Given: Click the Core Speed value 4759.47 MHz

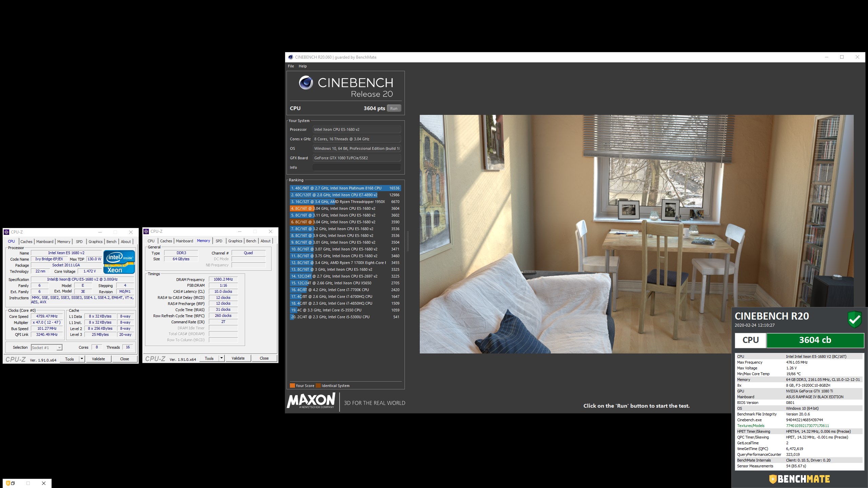Looking at the screenshot, I should (47, 316).
